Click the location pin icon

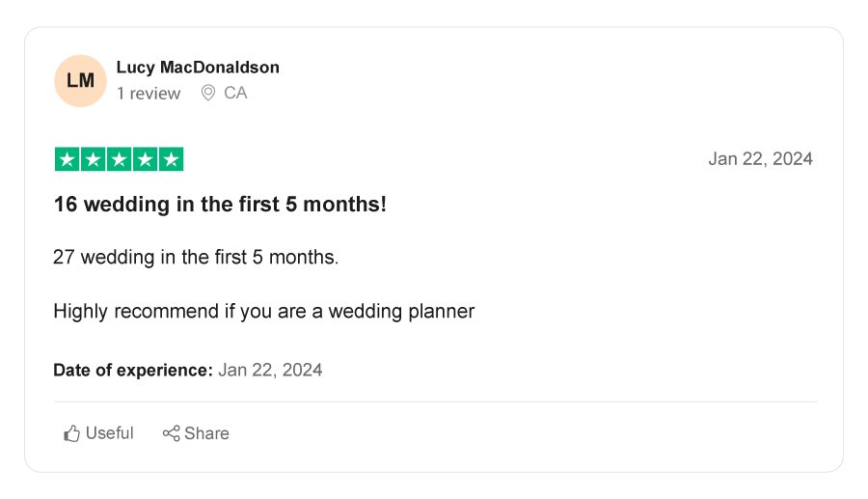[x=207, y=93]
